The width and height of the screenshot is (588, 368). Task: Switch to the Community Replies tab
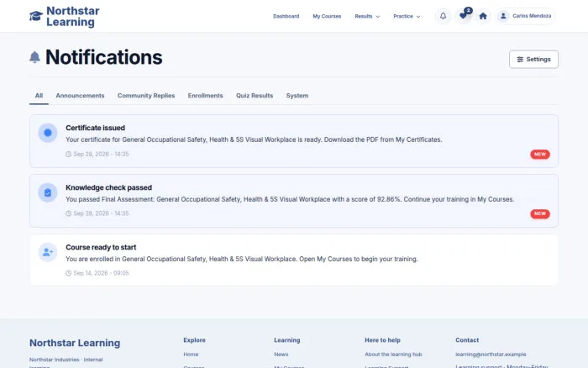coord(146,96)
